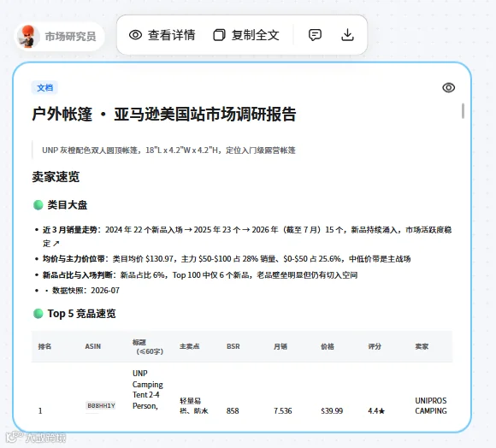Click the 查看详情 button

[x=162, y=35]
